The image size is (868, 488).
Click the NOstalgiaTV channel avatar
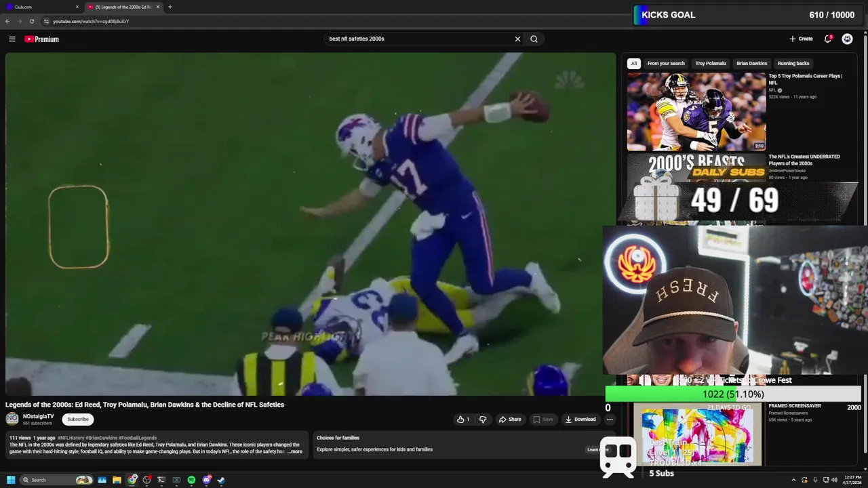coord(12,419)
